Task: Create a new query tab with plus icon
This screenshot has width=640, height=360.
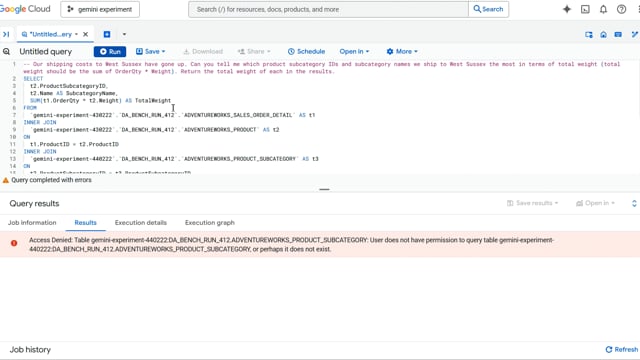Action: [x=107, y=34]
